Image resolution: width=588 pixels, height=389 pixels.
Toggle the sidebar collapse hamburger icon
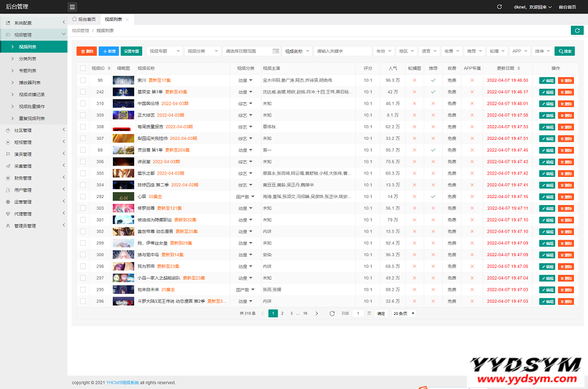click(x=72, y=7)
